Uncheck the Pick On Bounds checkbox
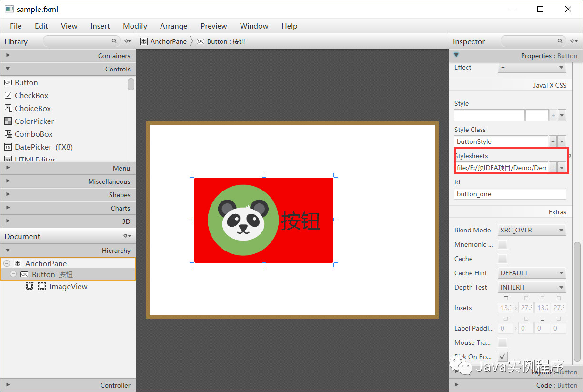583x392 pixels. pyautogui.click(x=503, y=356)
